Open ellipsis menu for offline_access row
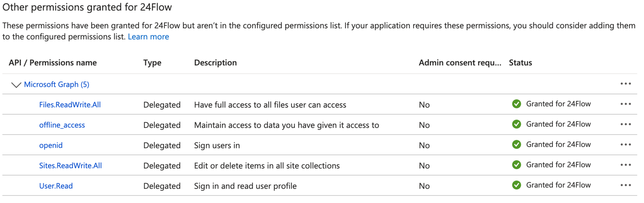The width and height of the screenshot is (644, 203). click(626, 124)
